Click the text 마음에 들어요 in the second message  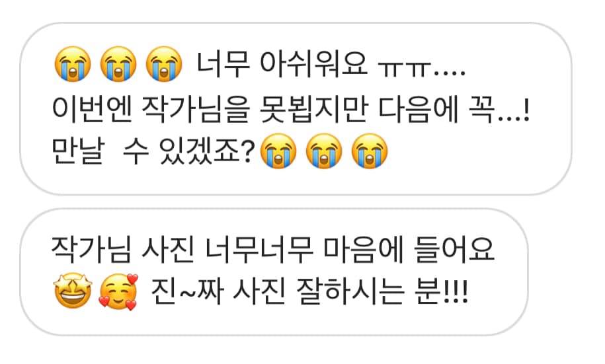click(409, 250)
